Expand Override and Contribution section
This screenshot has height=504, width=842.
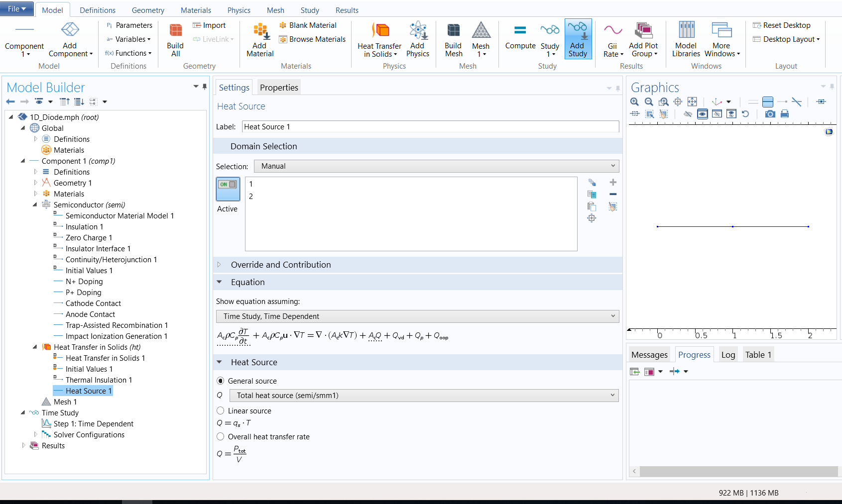tap(280, 265)
